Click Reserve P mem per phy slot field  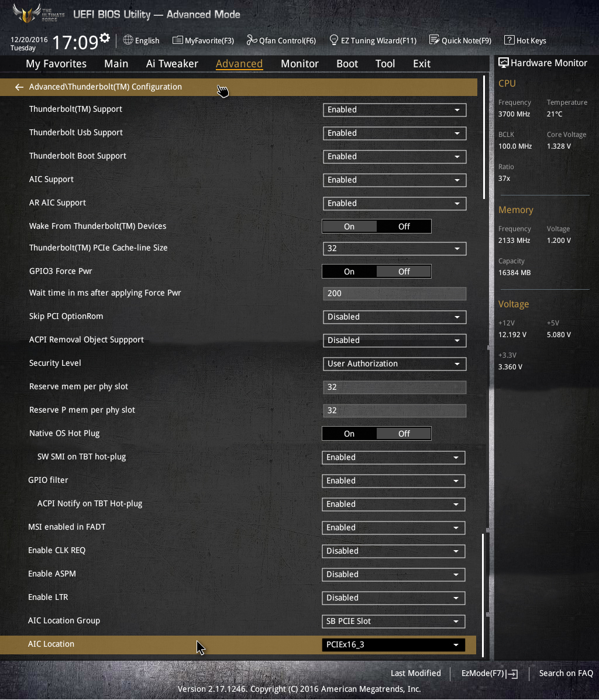(394, 411)
